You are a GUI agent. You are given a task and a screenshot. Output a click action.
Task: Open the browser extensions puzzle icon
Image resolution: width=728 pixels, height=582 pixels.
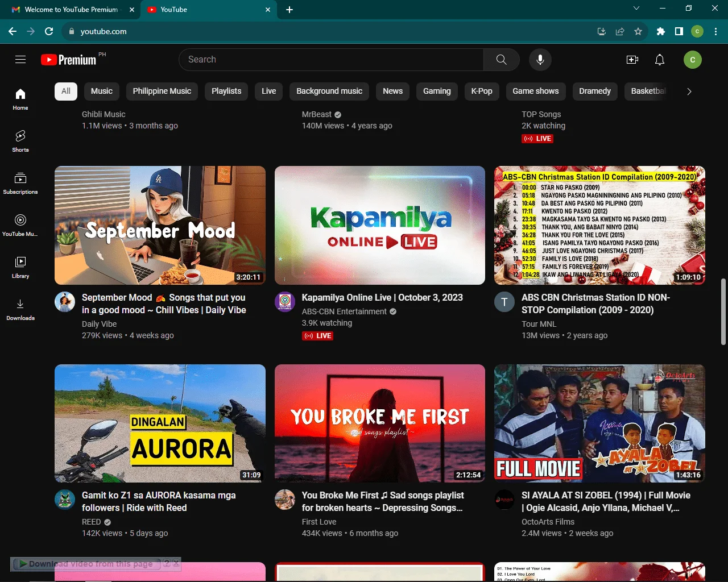pyautogui.click(x=661, y=31)
